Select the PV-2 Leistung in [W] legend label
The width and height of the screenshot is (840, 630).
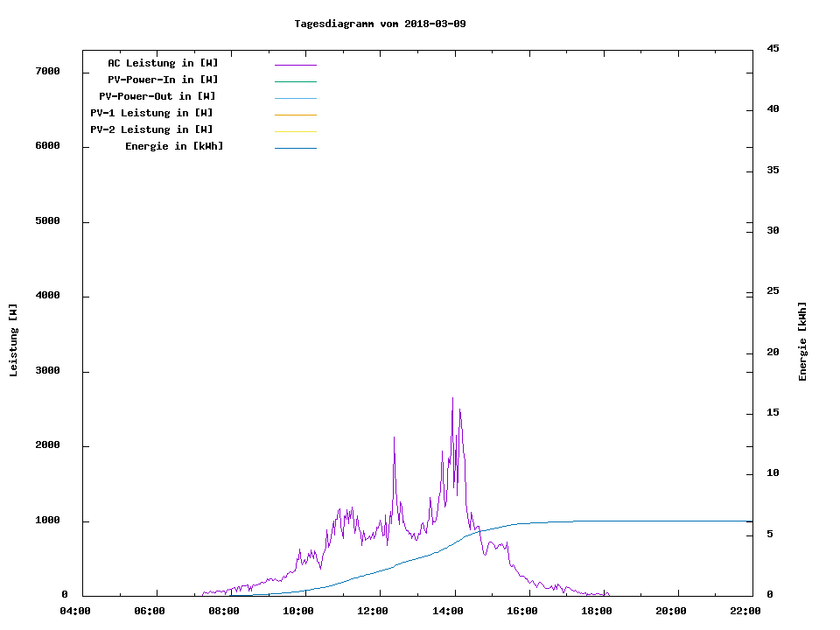tap(151, 129)
